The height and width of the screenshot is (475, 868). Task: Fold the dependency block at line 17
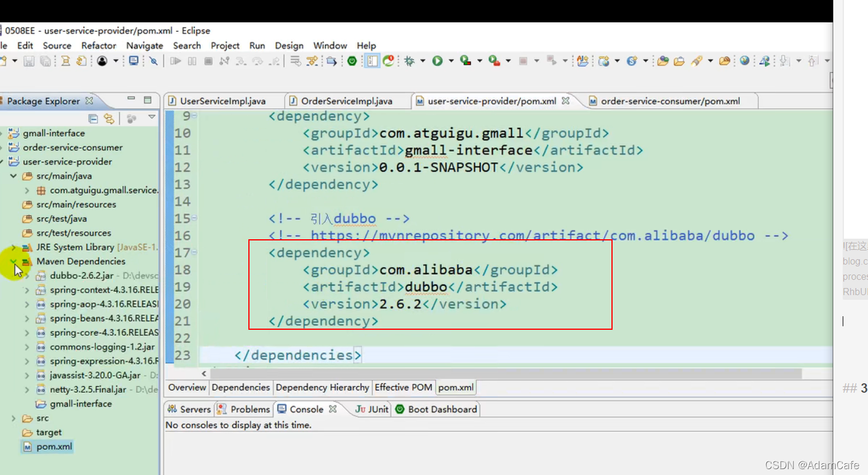[x=194, y=253]
